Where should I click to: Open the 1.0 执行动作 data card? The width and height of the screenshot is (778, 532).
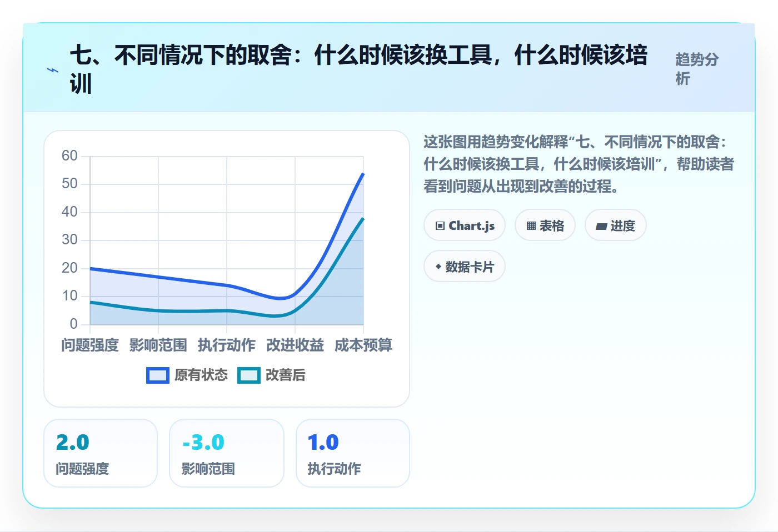coord(353,453)
